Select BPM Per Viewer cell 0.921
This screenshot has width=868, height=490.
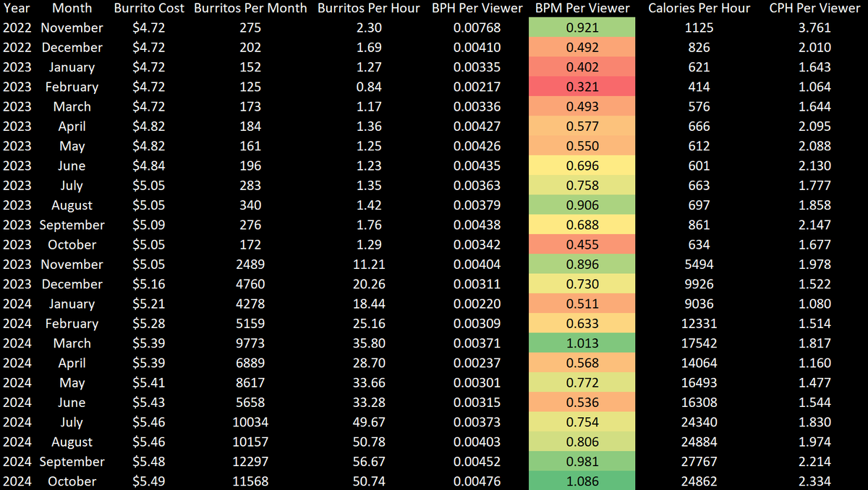(582, 28)
